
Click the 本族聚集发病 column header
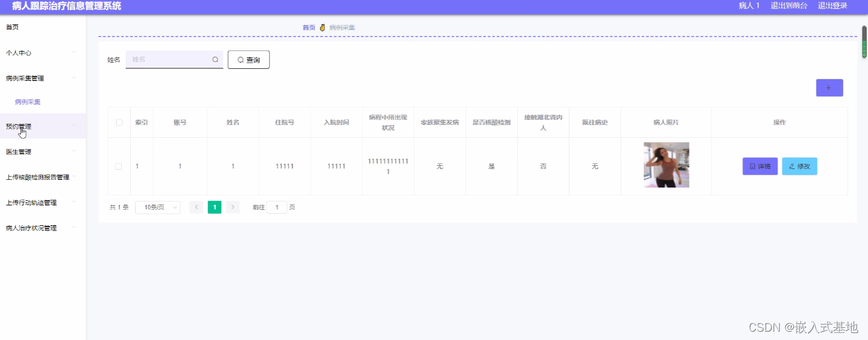(x=440, y=122)
